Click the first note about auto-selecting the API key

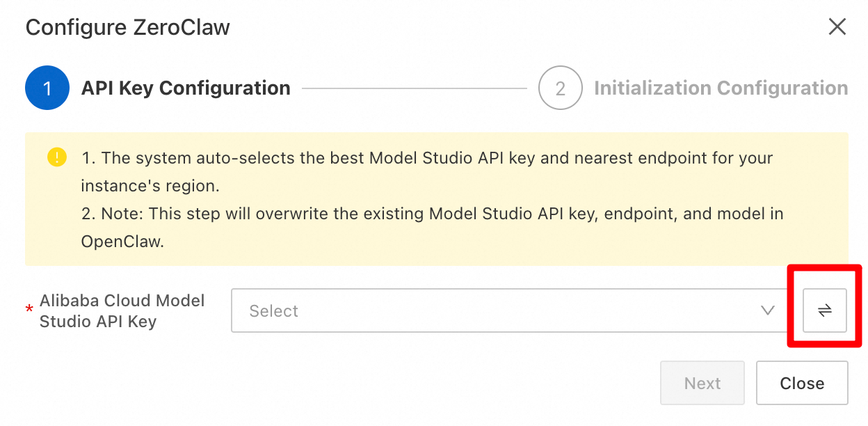coord(427,172)
